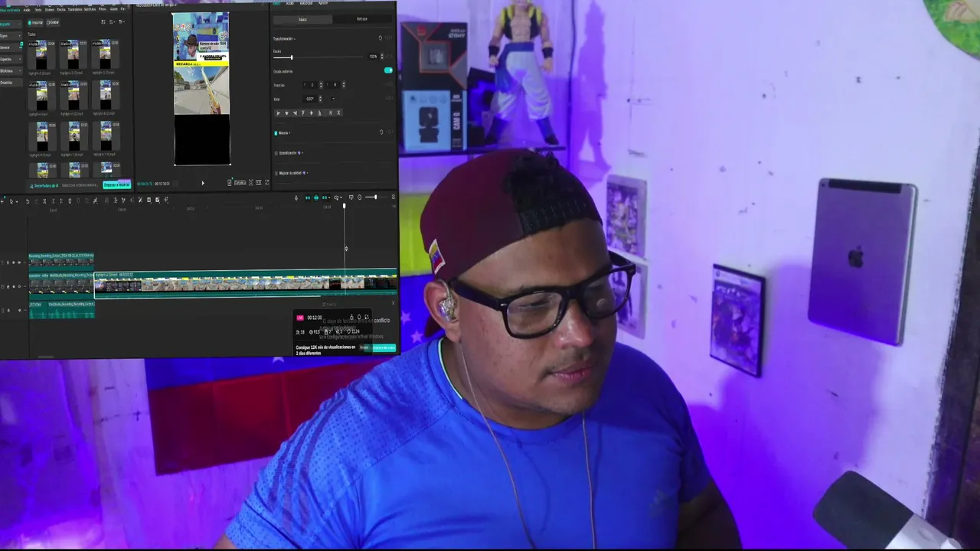Viewport: 980px width, 551px height.
Task: Click the Escala percentage stepper arrows
Action: coord(381,57)
